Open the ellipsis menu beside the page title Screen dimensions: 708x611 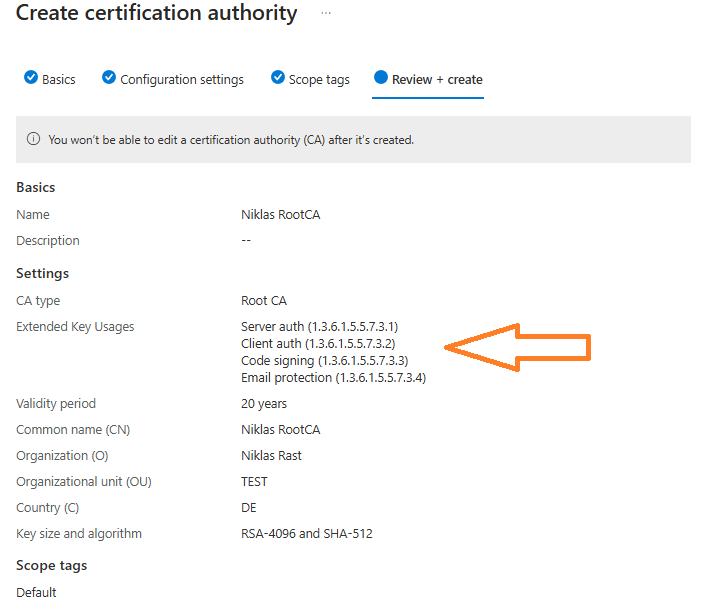coord(326,14)
